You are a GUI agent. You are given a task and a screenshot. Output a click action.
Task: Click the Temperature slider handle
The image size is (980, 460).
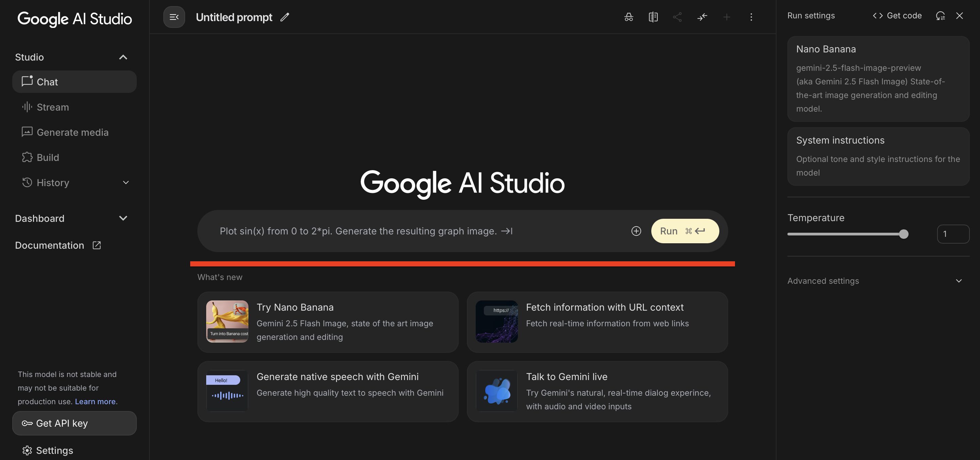[903, 234]
